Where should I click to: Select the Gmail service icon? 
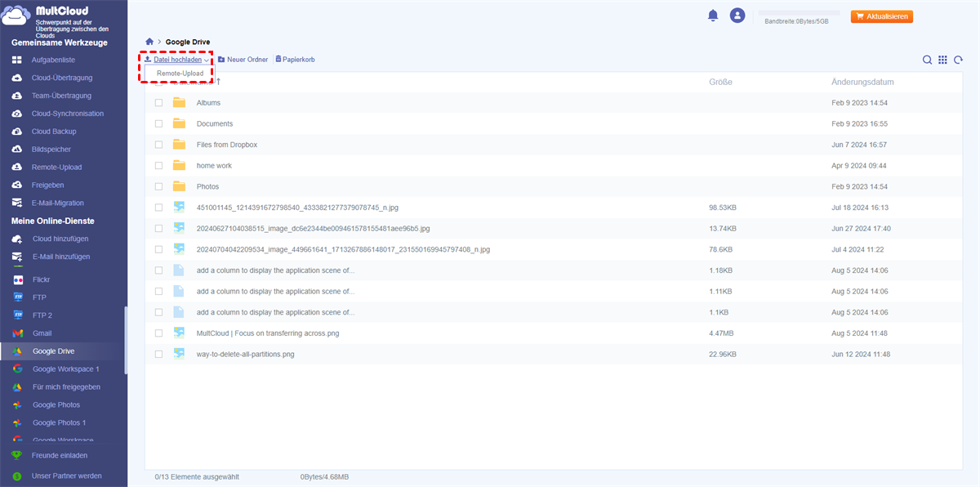(x=17, y=333)
